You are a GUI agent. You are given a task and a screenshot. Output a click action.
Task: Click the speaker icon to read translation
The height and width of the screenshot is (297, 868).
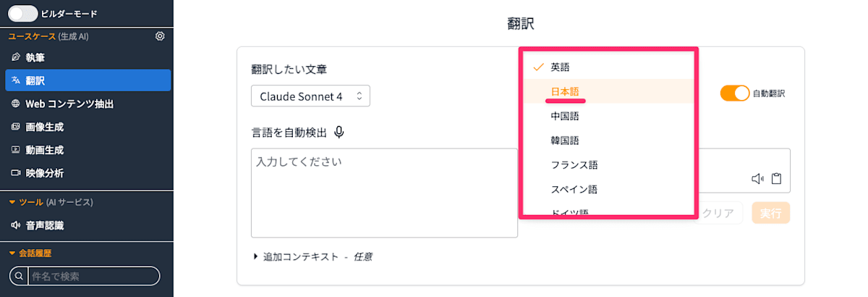tap(757, 179)
